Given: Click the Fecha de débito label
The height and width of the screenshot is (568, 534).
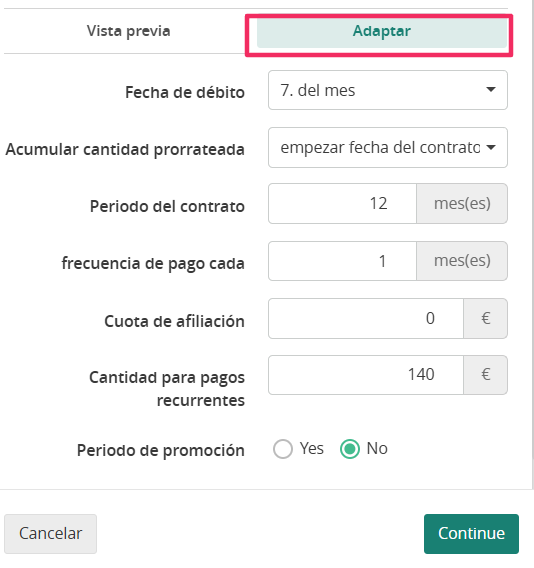Looking at the screenshot, I should point(185,92).
